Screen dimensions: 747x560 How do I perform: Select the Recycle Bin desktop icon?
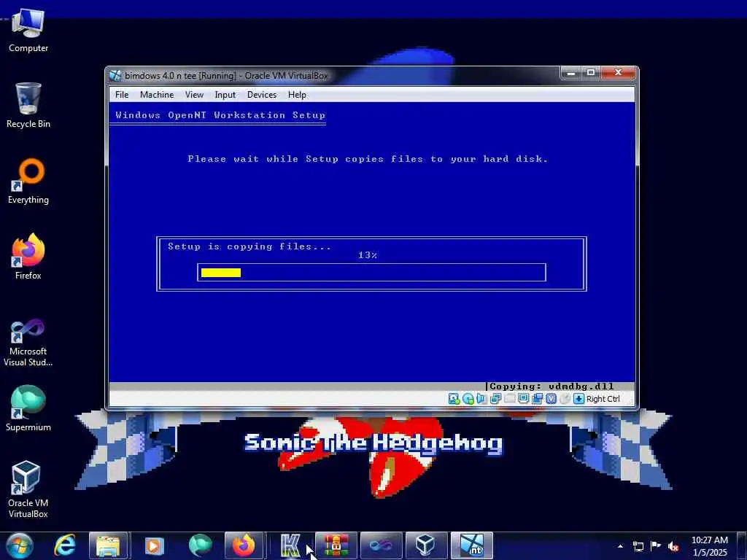click(28, 106)
